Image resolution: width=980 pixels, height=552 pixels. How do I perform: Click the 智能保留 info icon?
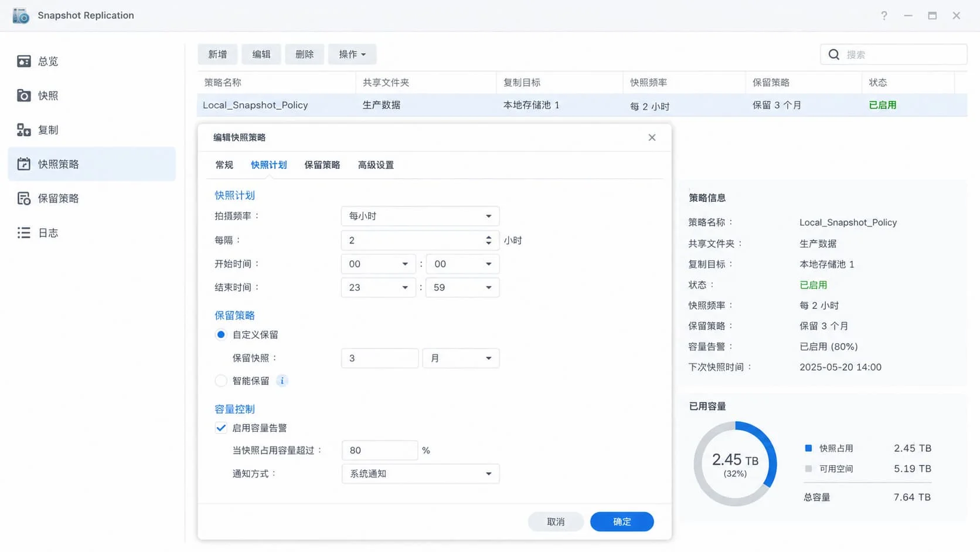click(282, 381)
